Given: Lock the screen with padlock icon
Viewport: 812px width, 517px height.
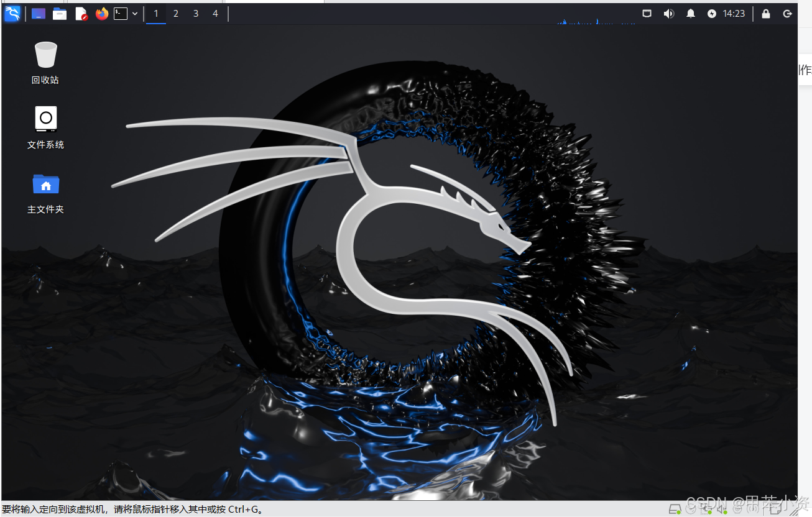Looking at the screenshot, I should click(x=766, y=14).
